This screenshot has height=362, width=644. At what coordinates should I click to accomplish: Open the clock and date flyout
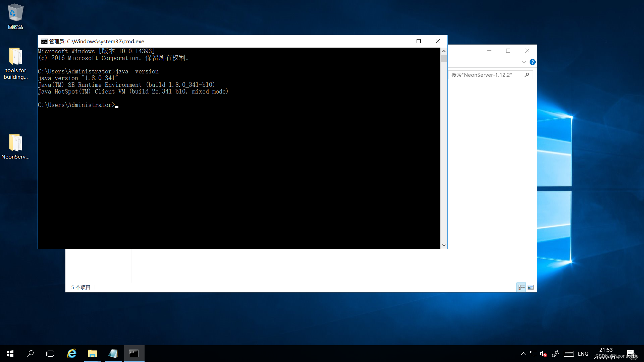coord(606,354)
